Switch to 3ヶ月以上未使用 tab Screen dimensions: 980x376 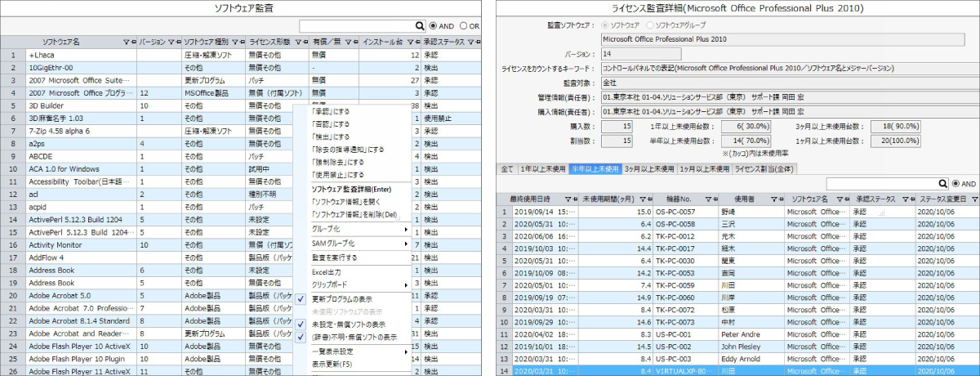pyautogui.click(x=648, y=169)
